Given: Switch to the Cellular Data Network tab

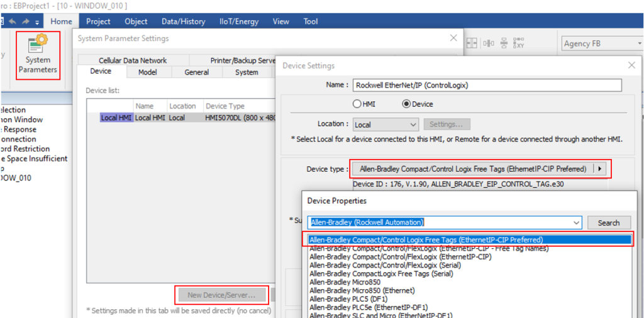Looking at the screenshot, I should pyautogui.click(x=133, y=60).
